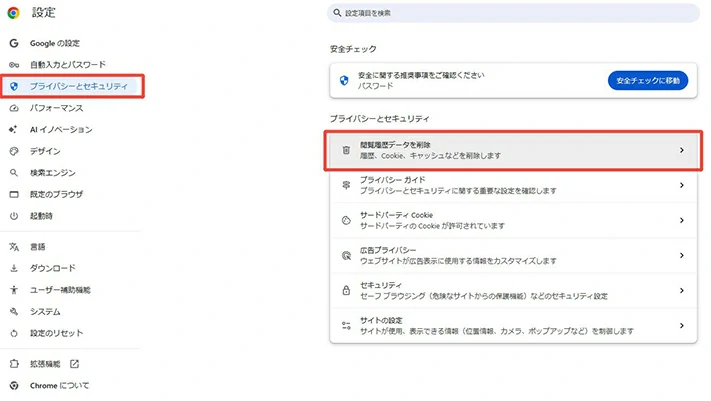Open the ダウンロード settings section
This screenshot has height=401, width=711.
(52, 268)
